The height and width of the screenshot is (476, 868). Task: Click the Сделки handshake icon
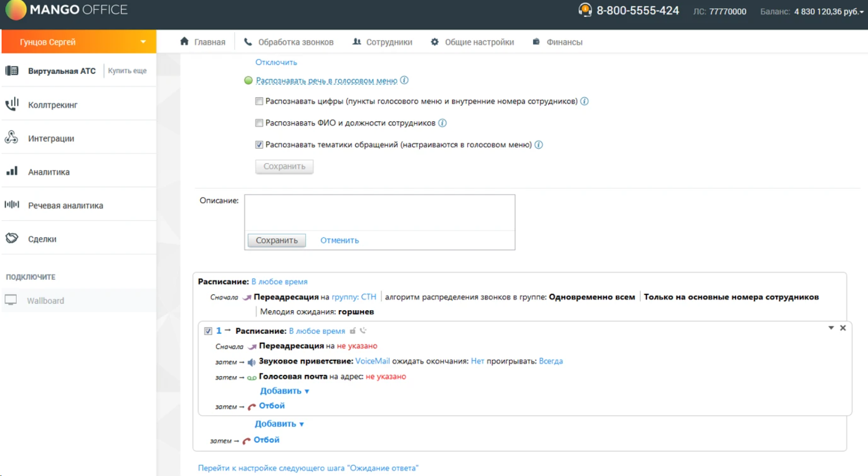click(x=11, y=238)
